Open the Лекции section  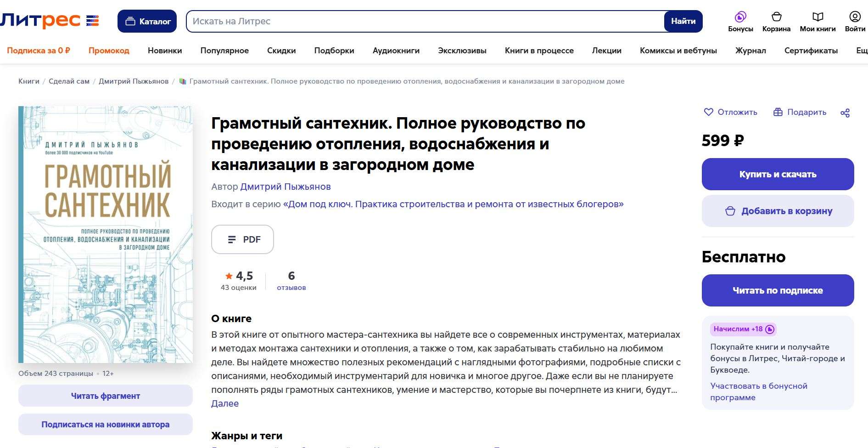tap(607, 51)
